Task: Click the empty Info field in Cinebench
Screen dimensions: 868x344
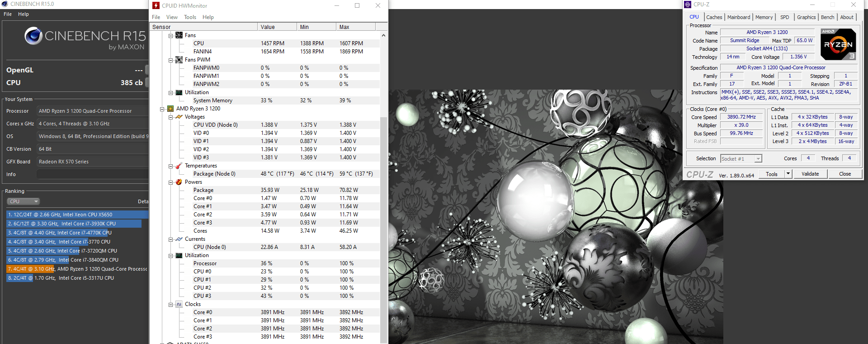Action: 93,174
